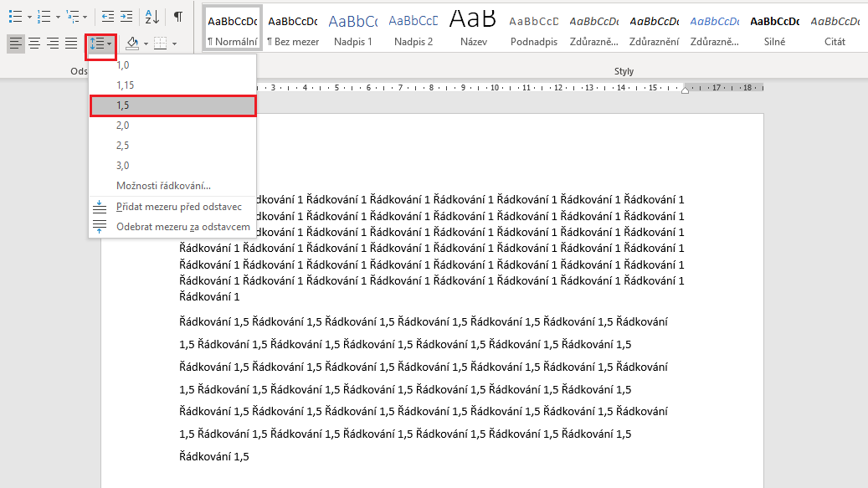The image size is (868, 488).
Task: Select line spacing 1,0
Action: coord(172,65)
